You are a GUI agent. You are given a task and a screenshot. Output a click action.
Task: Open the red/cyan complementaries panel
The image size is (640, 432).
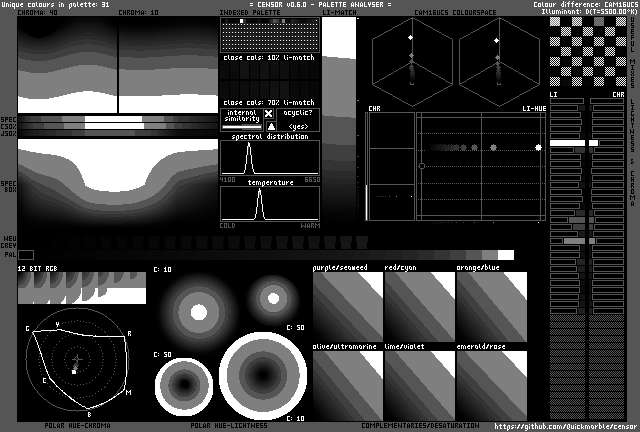420,307
